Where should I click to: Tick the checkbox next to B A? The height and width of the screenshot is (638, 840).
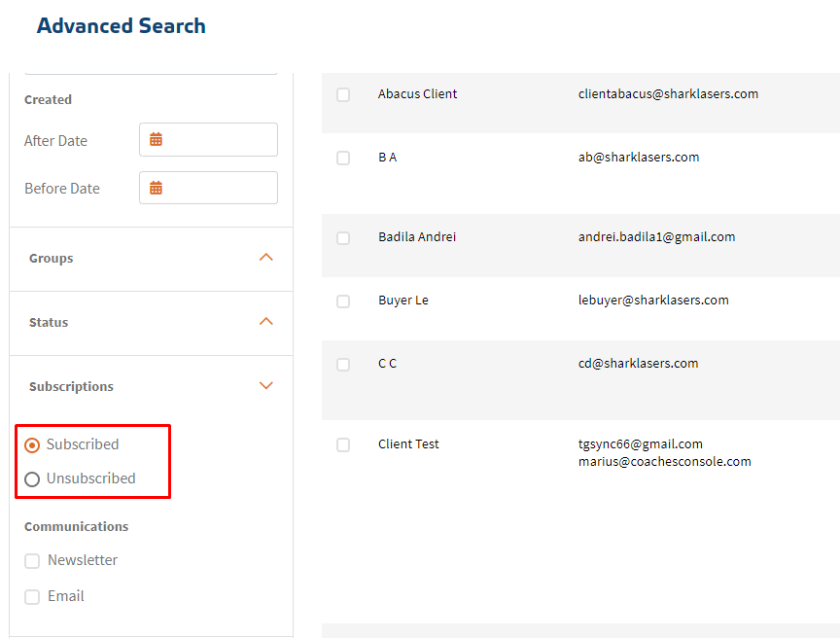tap(343, 159)
